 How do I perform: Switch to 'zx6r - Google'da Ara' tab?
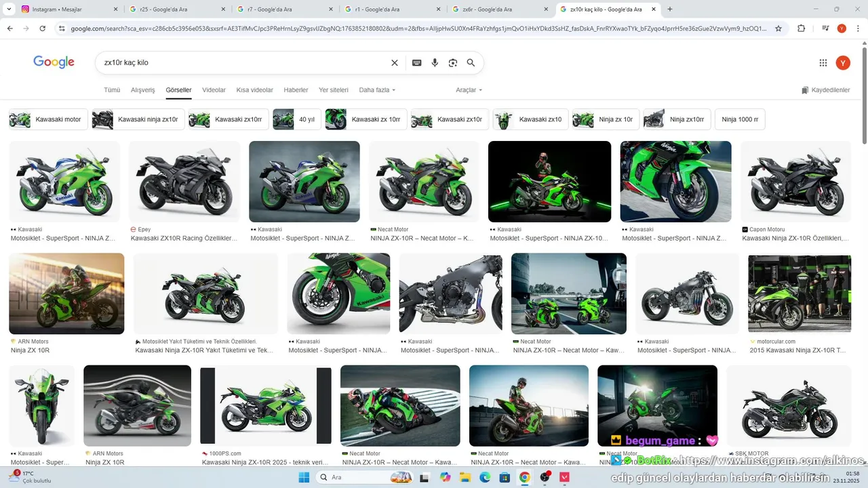[500, 9]
